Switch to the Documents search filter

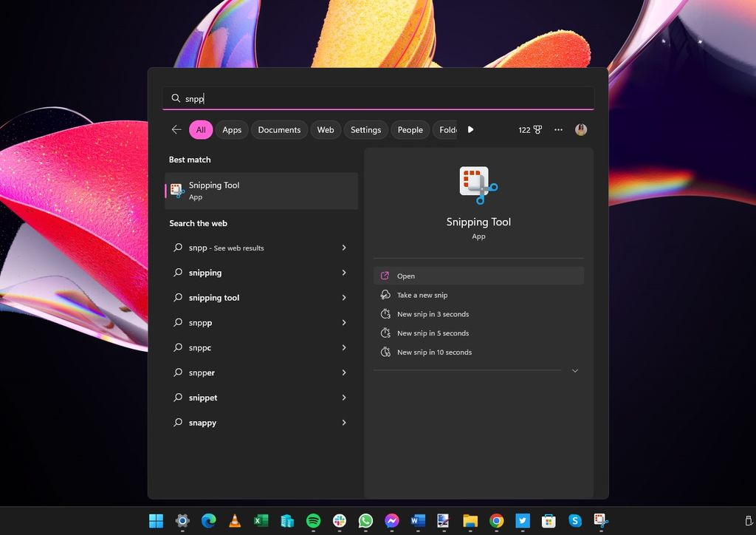pos(279,129)
